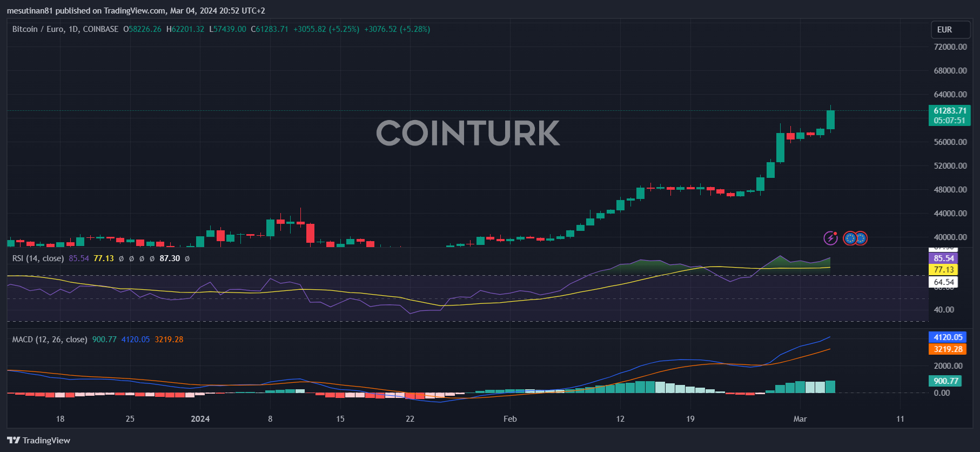Click the 12 date label on time axis
The image size is (980, 452).
pos(620,419)
